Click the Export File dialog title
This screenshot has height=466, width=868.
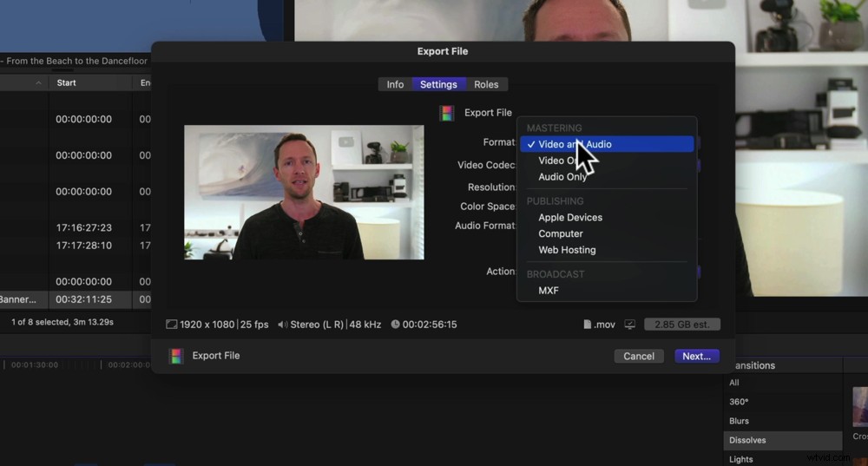[443, 51]
